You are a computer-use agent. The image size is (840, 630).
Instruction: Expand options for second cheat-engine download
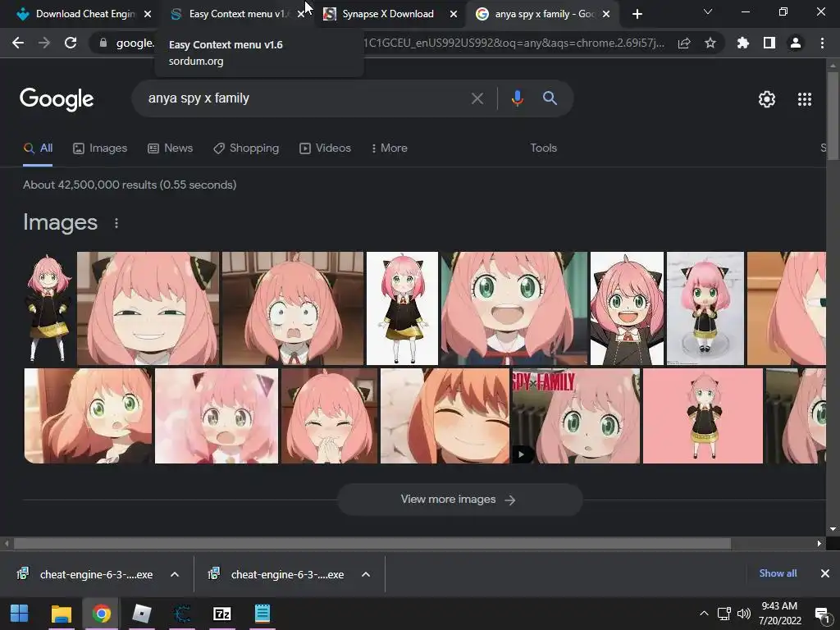tap(366, 574)
